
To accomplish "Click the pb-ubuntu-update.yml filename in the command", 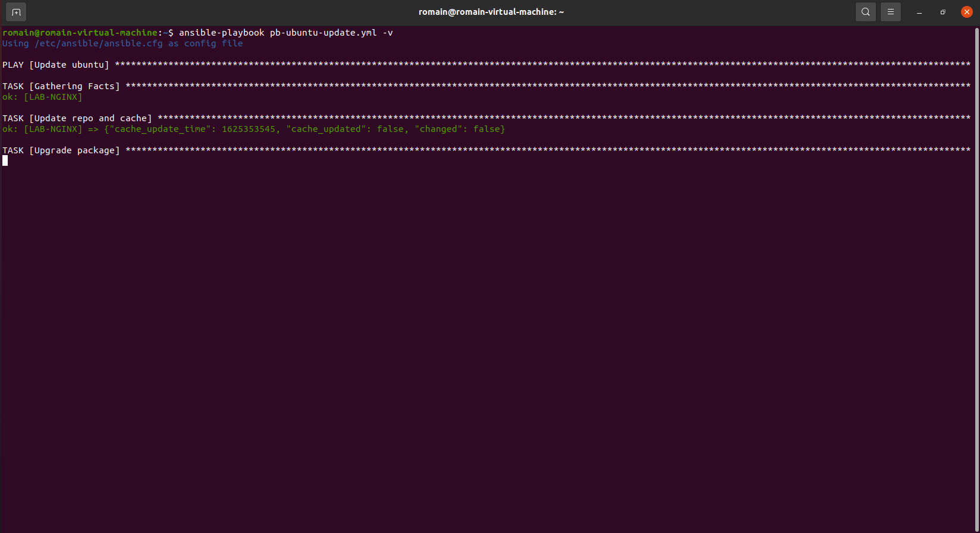I will [x=323, y=33].
